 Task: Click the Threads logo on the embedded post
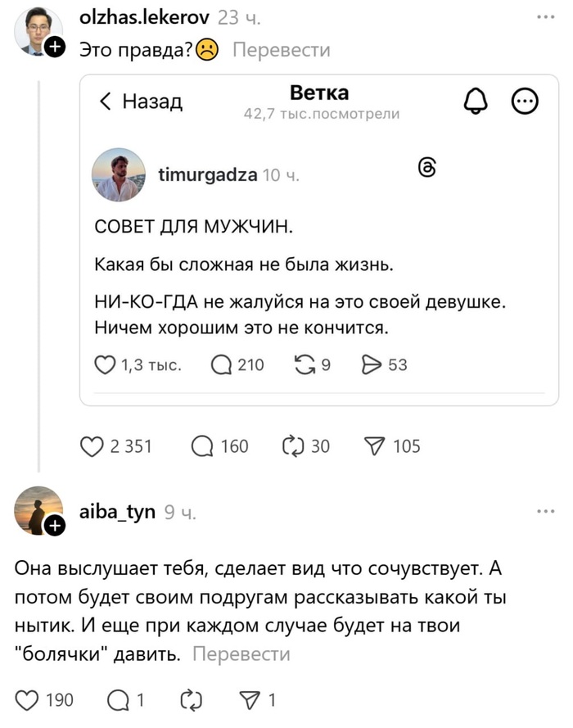[x=429, y=168]
